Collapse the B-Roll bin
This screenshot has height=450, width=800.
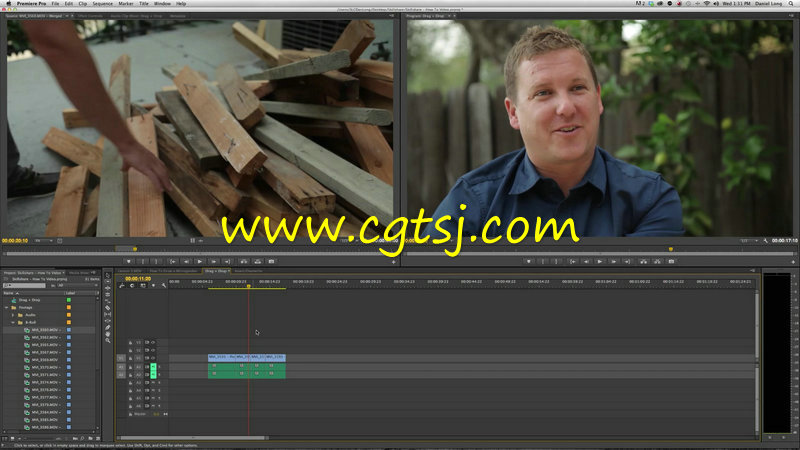pyautogui.click(x=13, y=322)
